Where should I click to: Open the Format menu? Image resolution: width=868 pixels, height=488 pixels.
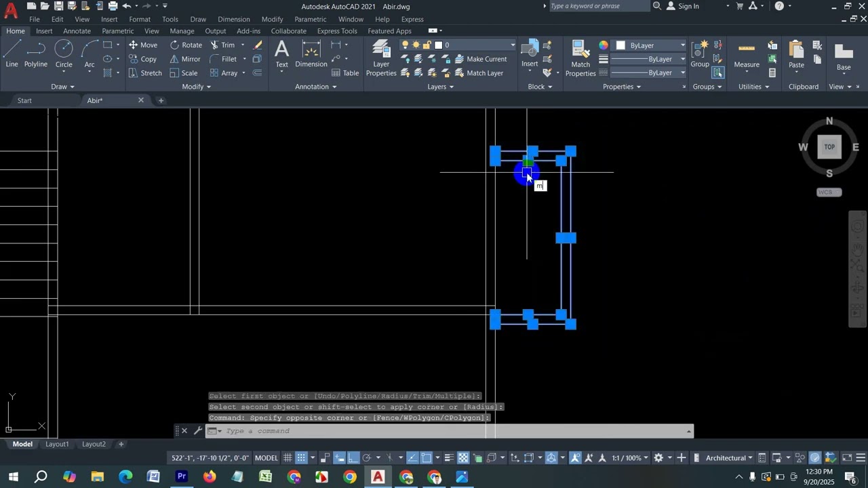(140, 19)
